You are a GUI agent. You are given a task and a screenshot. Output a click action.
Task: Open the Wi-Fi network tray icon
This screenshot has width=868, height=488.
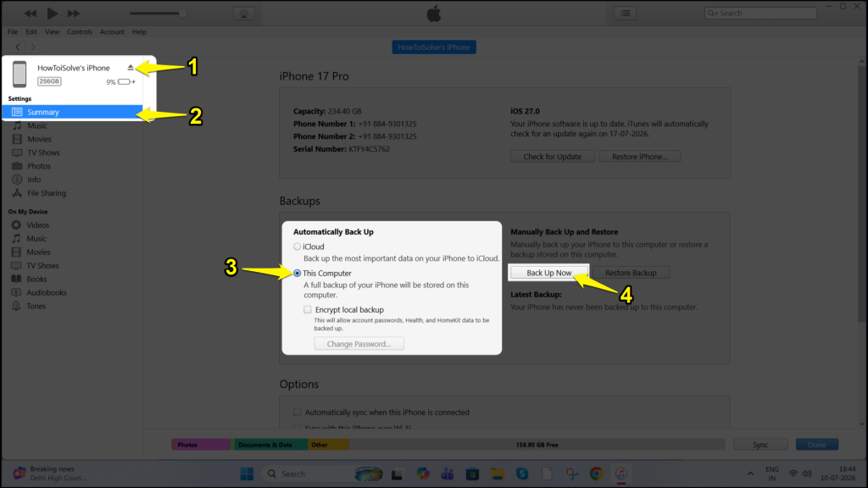793,474
